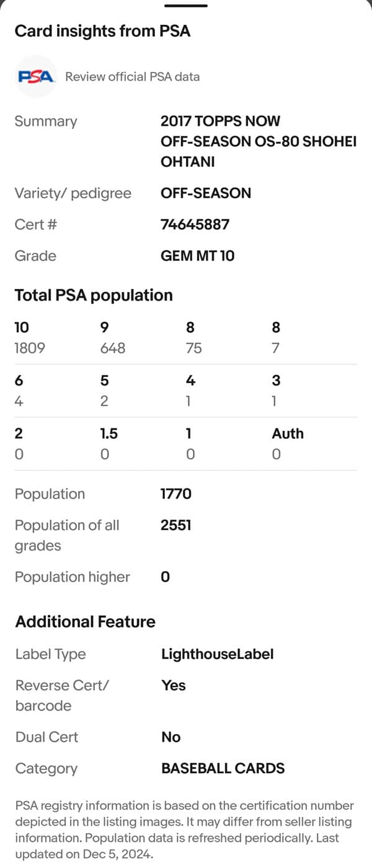Tap the Auth population column label
The image size is (372, 868).
287,433
